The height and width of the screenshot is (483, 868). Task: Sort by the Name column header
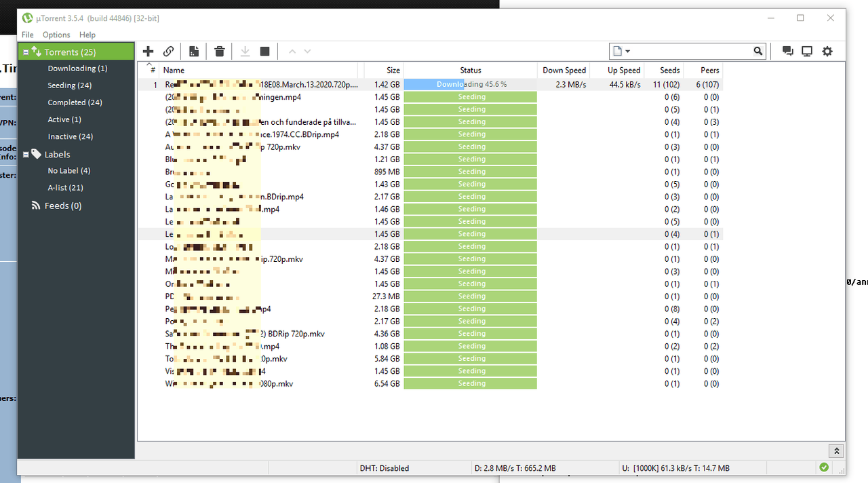pos(259,70)
